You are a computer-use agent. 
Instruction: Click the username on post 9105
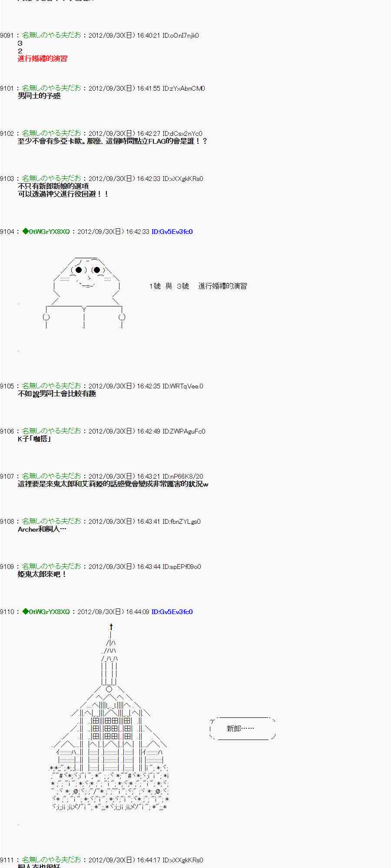click(51, 386)
